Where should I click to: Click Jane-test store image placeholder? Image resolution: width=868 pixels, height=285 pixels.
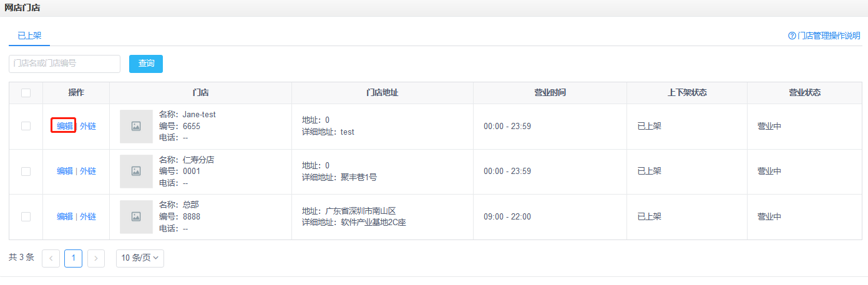[136, 126]
